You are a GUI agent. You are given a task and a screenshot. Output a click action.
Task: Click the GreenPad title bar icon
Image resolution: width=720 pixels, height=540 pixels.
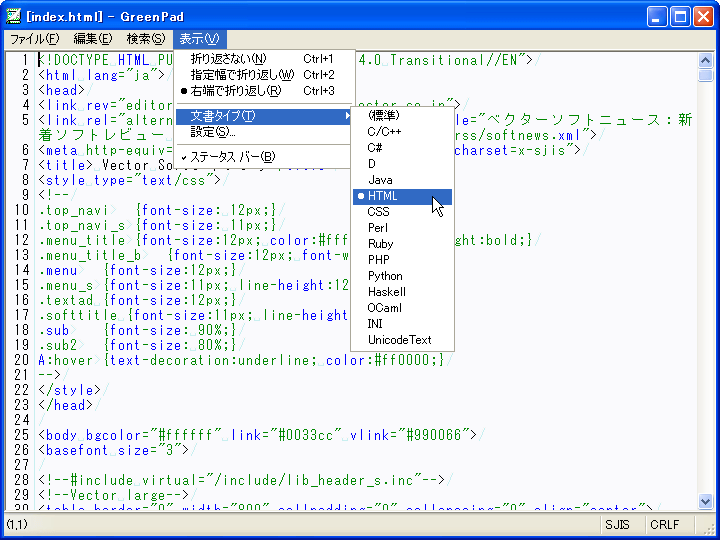[13, 16]
